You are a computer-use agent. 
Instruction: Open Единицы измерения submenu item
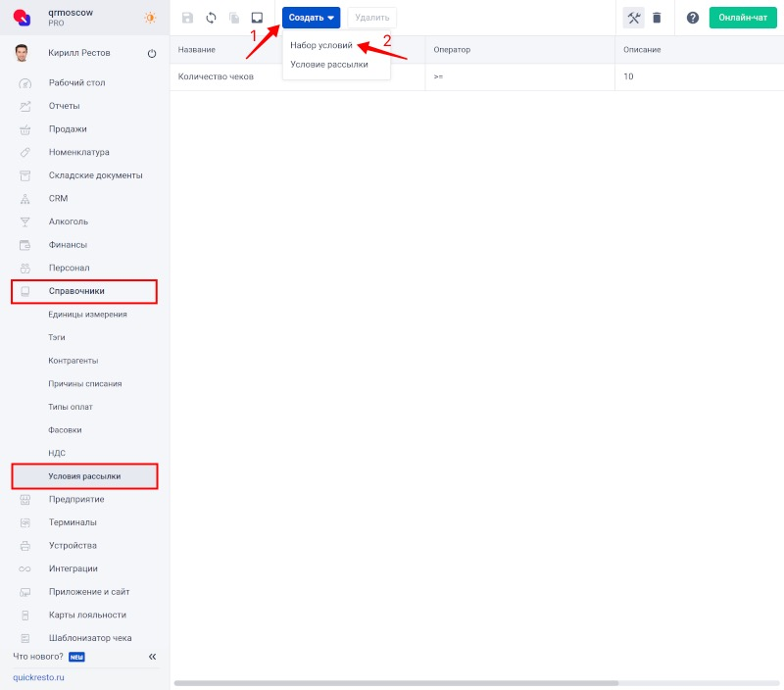(87, 315)
